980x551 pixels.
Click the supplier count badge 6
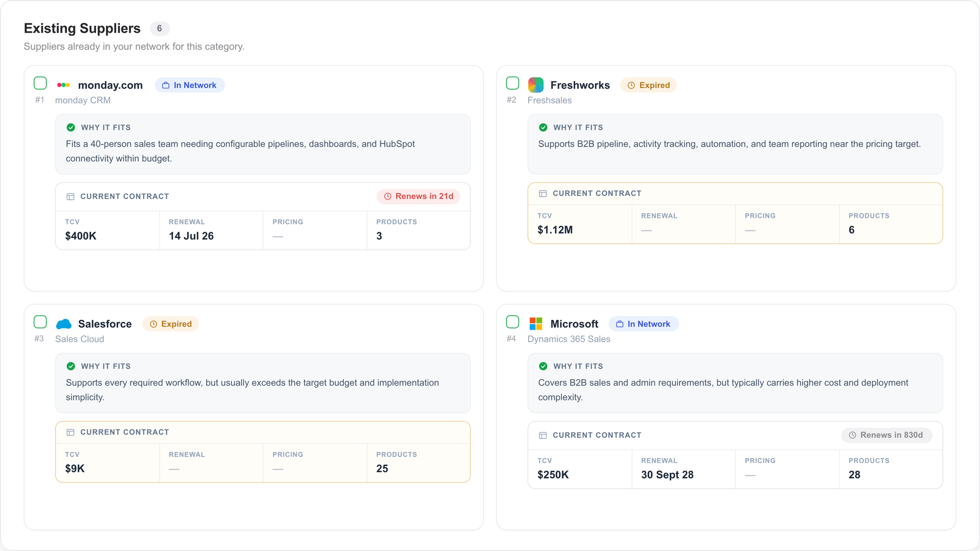point(160,28)
